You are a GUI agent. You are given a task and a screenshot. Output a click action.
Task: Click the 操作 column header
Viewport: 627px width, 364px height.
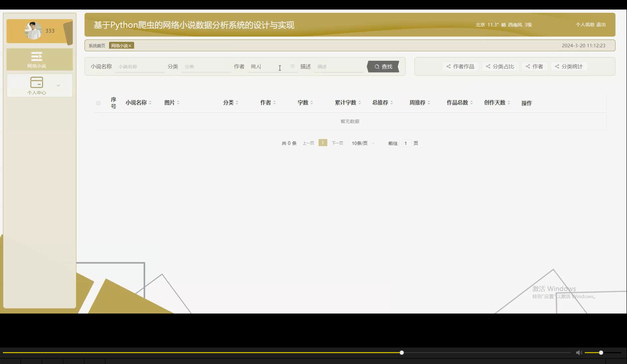(x=526, y=103)
